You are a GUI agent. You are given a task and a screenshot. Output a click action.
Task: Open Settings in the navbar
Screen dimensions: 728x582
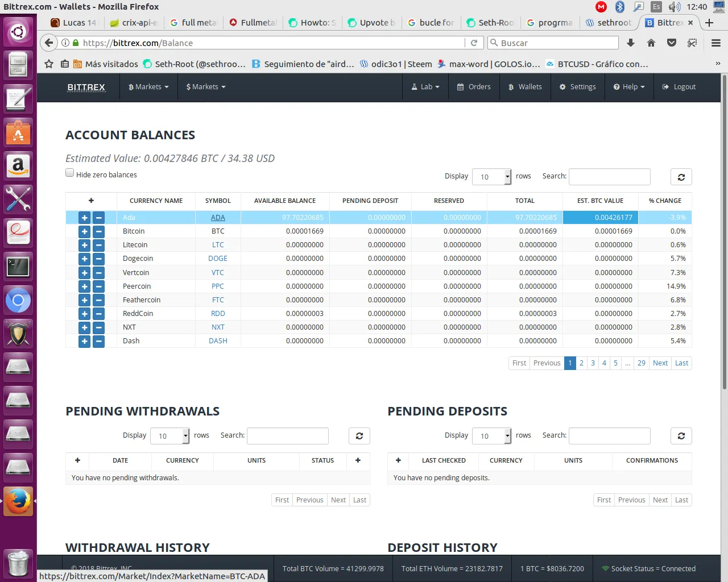coord(577,87)
